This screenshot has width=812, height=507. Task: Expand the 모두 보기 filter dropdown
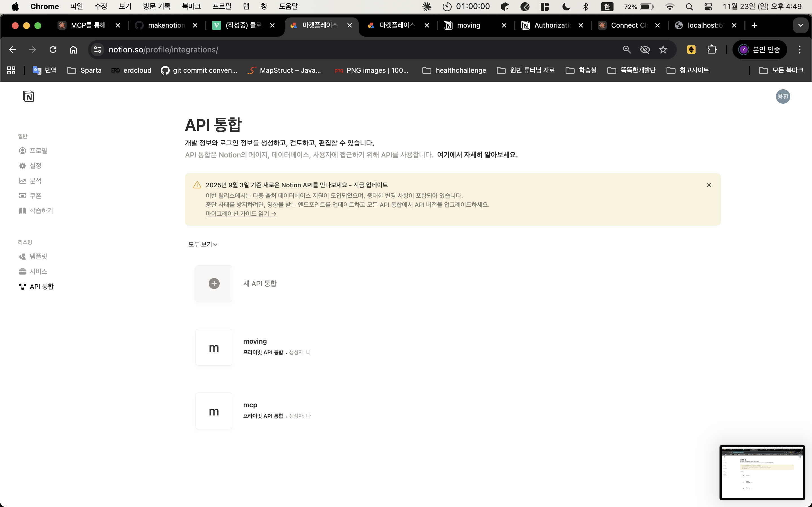[203, 244]
